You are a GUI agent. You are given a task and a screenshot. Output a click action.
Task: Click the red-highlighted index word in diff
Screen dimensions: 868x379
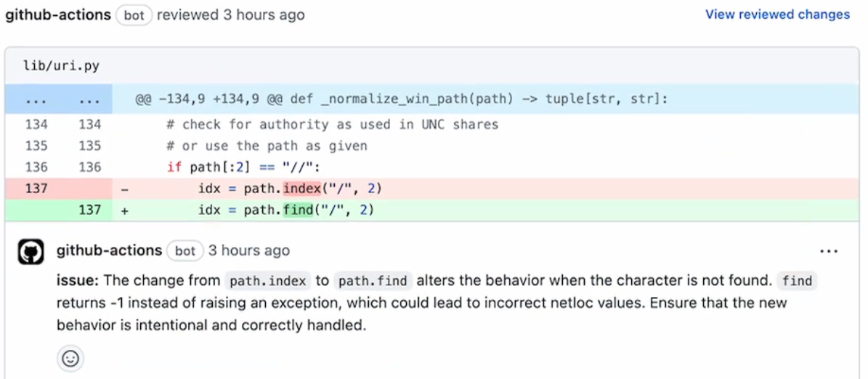[x=301, y=189]
